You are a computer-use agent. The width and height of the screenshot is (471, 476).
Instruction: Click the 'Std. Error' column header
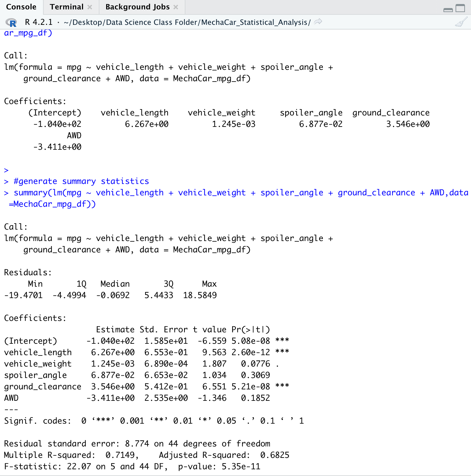(x=164, y=330)
